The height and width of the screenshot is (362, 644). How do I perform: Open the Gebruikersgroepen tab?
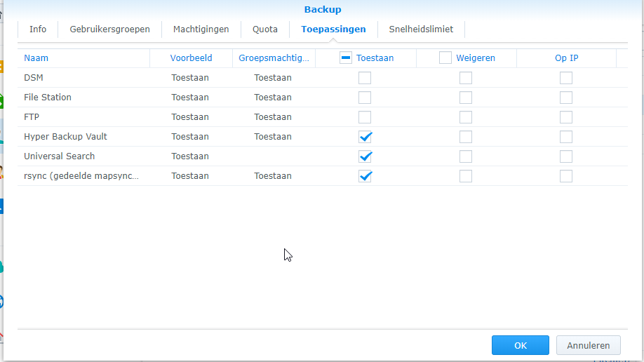coord(109,29)
